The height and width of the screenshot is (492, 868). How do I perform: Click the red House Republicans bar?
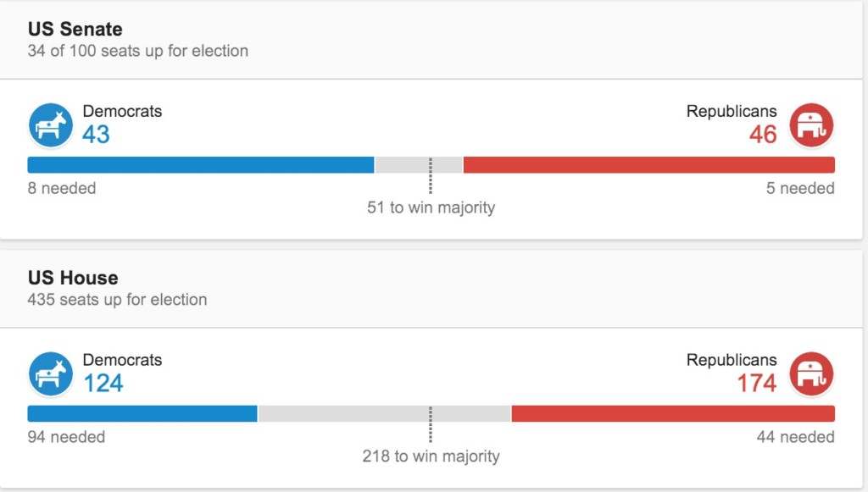tap(673, 413)
